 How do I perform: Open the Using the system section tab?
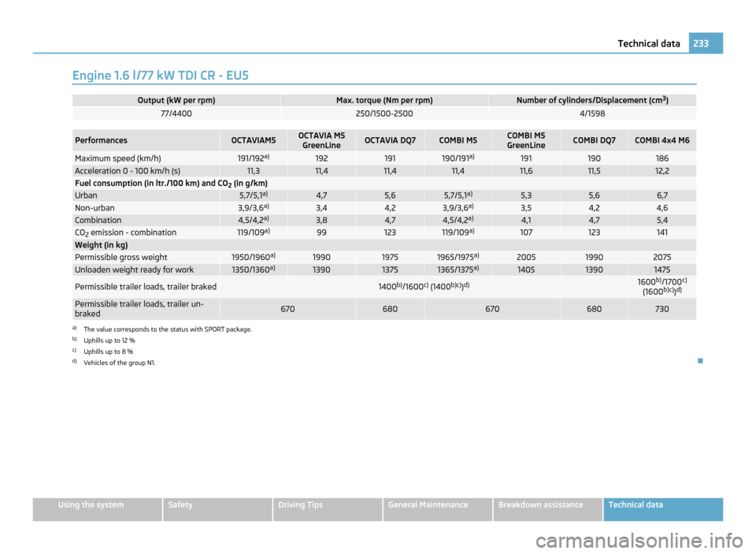point(98,509)
